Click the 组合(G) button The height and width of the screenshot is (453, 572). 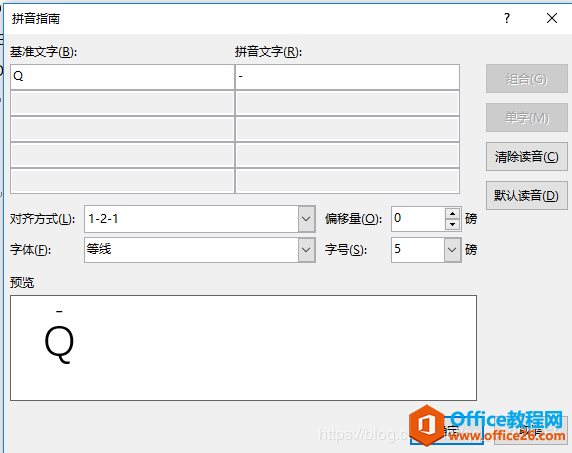[x=527, y=79]
